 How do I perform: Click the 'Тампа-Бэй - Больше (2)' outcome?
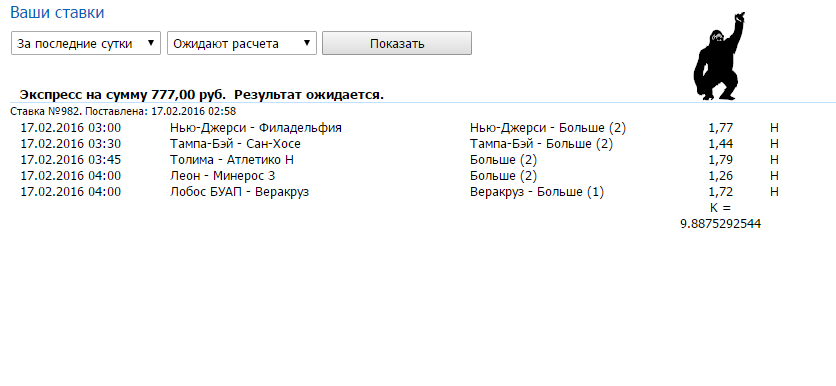coord(542,144)
